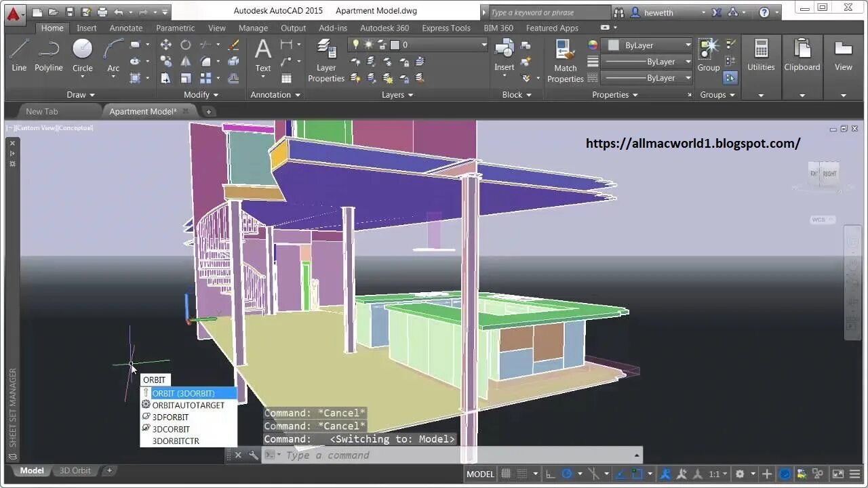Click the Undo arrow icon

(x=119, y=12)
